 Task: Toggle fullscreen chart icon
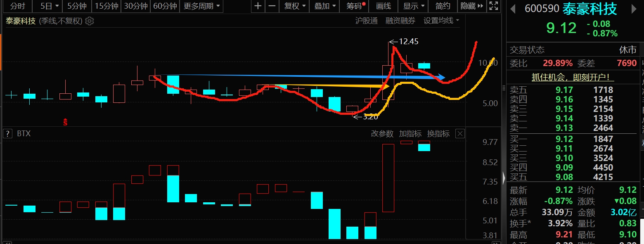click(493, 6)
